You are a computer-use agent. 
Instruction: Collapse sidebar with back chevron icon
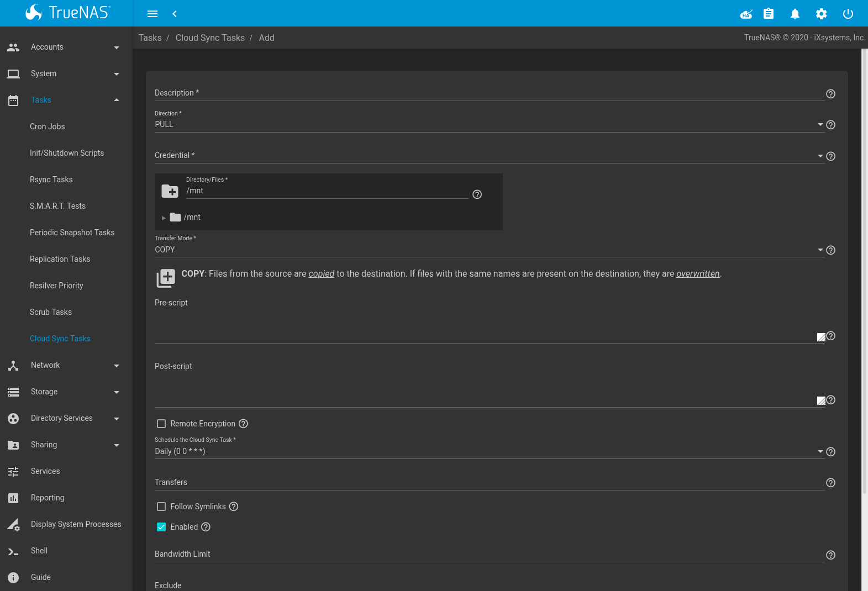(x=175, y=14)
